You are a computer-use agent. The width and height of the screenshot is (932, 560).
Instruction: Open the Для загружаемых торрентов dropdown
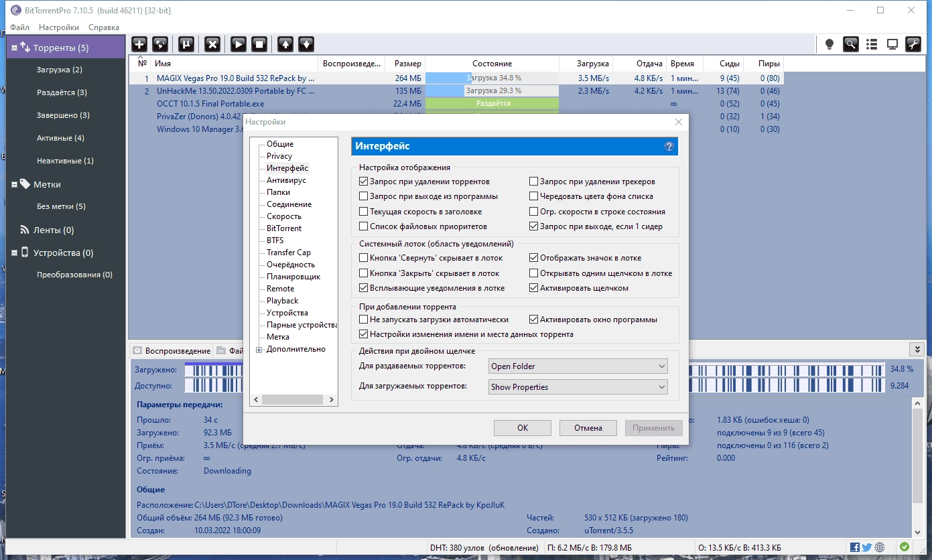(x=578, y=387)
